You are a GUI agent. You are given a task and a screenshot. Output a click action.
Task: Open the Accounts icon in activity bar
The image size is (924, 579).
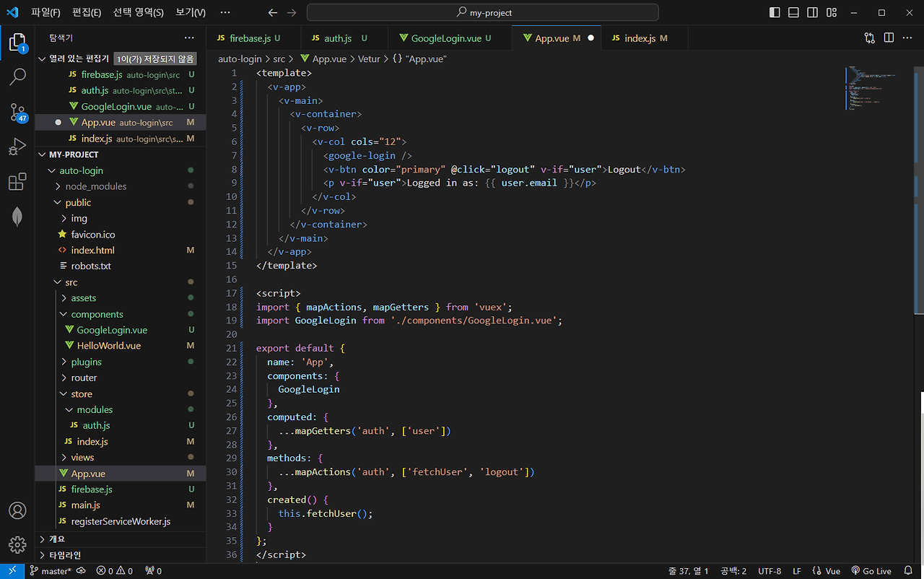17,510
